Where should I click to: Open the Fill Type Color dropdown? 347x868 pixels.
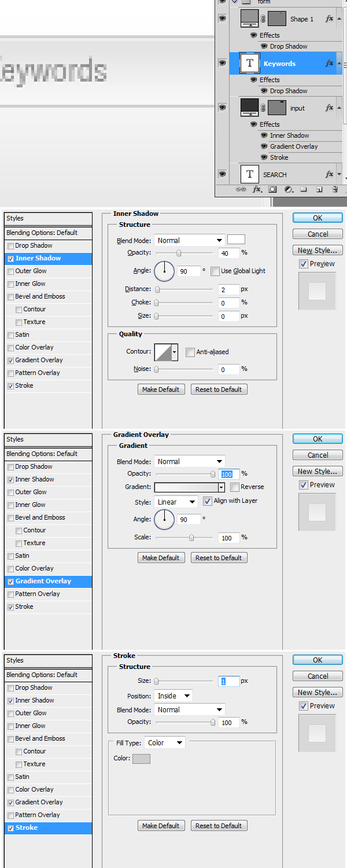[165, 742]
